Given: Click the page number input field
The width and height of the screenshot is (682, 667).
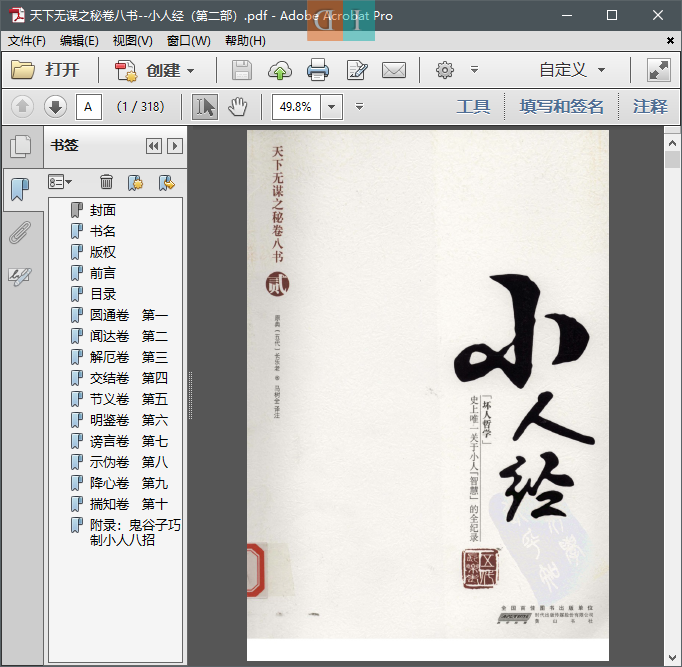Looking at the screenshot, I should pos(89,107).
